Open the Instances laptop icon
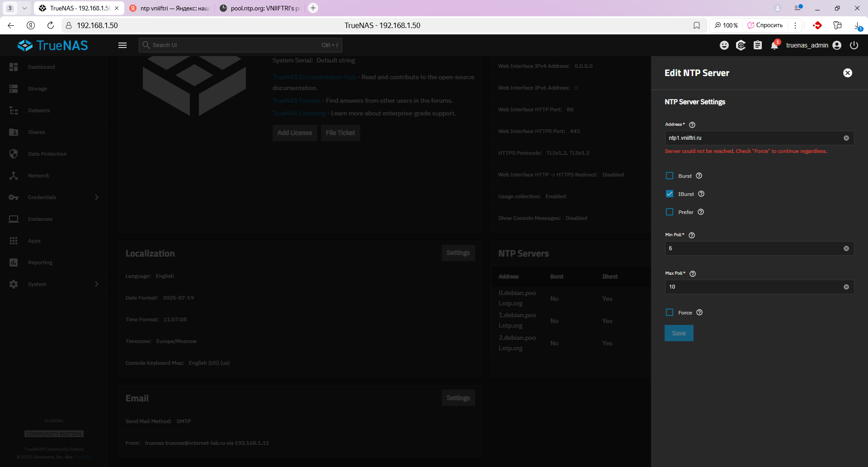Screen dimensions: 868x467 [14, 219]
